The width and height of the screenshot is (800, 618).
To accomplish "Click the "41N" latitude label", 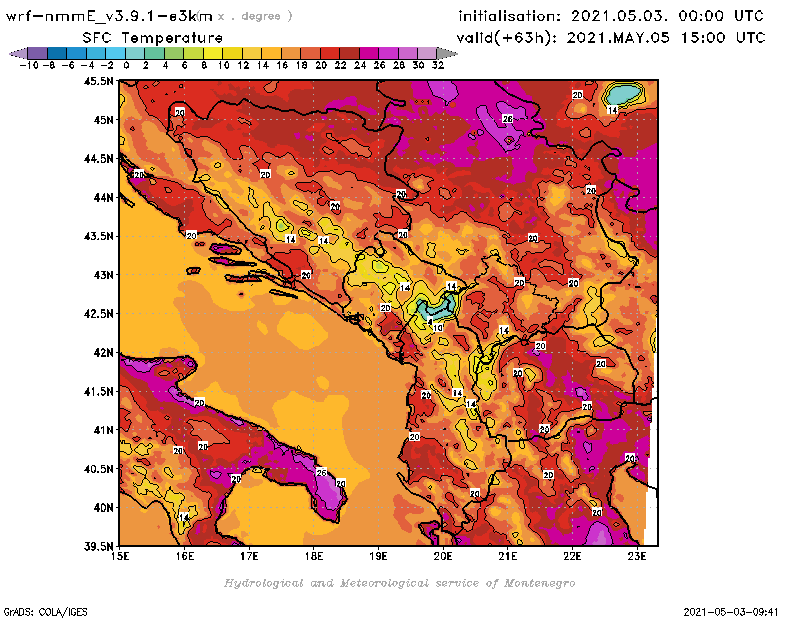I will [x=104, y=430].
